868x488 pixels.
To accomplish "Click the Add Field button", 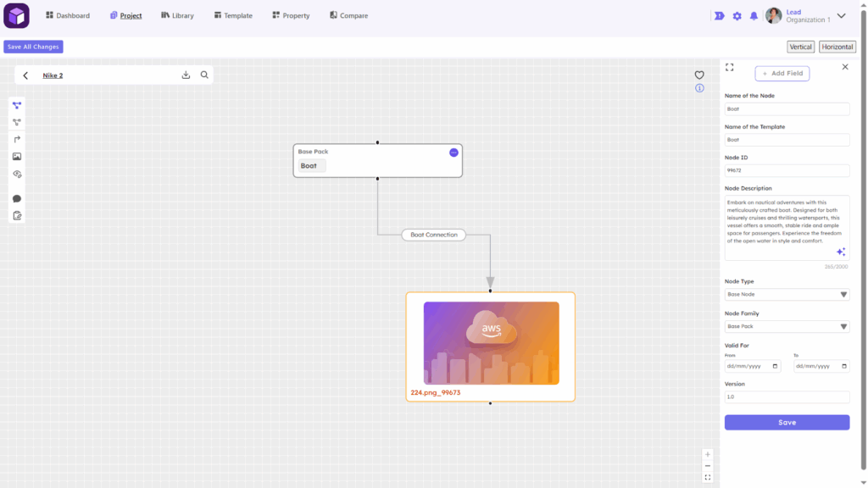I will [x=782, y=74].
